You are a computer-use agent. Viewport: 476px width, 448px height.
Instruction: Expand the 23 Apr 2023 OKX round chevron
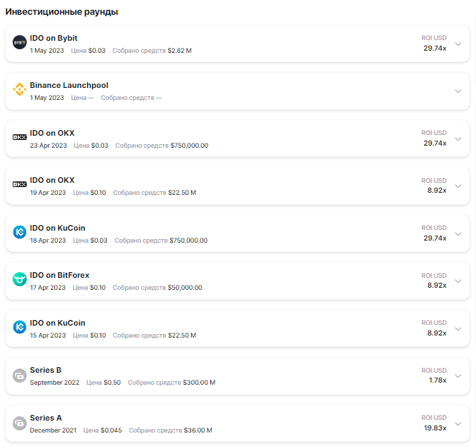pos(458,139)
